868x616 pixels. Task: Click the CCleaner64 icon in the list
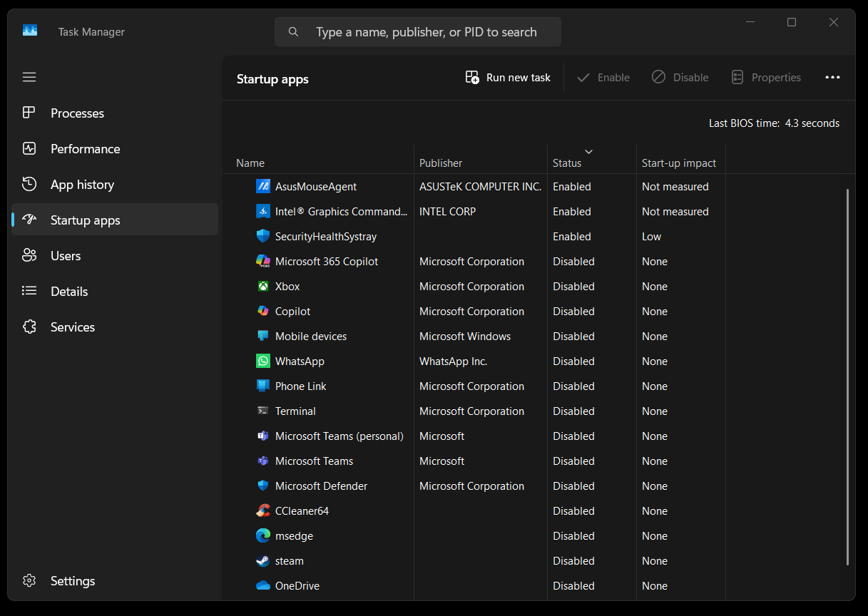pos(263,511)
